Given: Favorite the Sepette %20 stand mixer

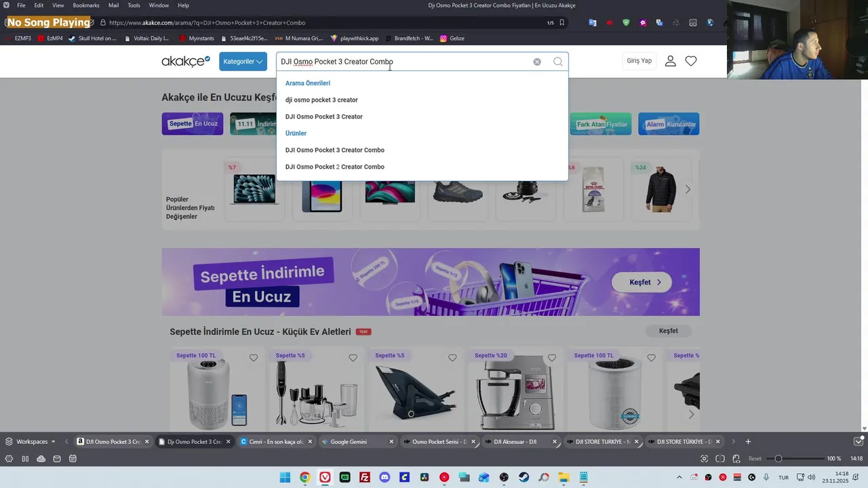Looking at the screenshot, I should pyautogui.click(x=552, y=358).
